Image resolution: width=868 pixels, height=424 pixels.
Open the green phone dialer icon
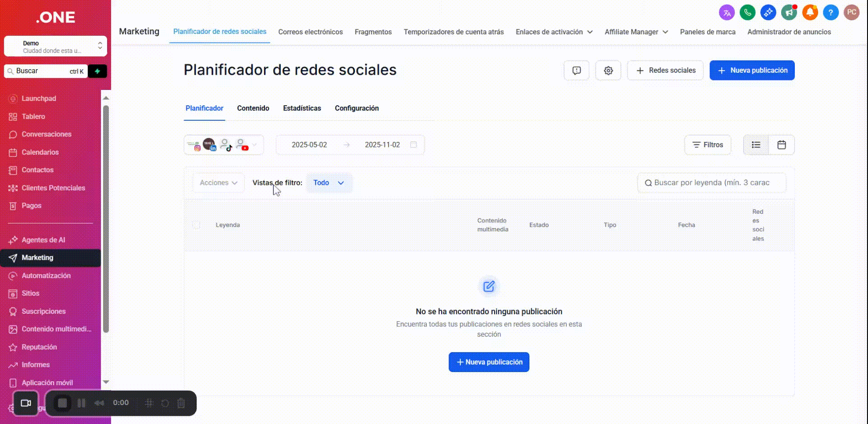pyautogui.click(x=748, y=13)
